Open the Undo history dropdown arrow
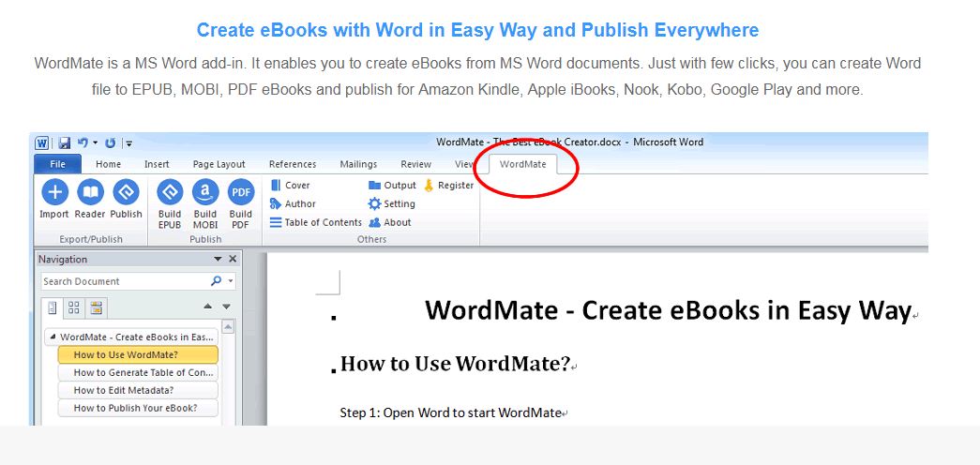 96,143
